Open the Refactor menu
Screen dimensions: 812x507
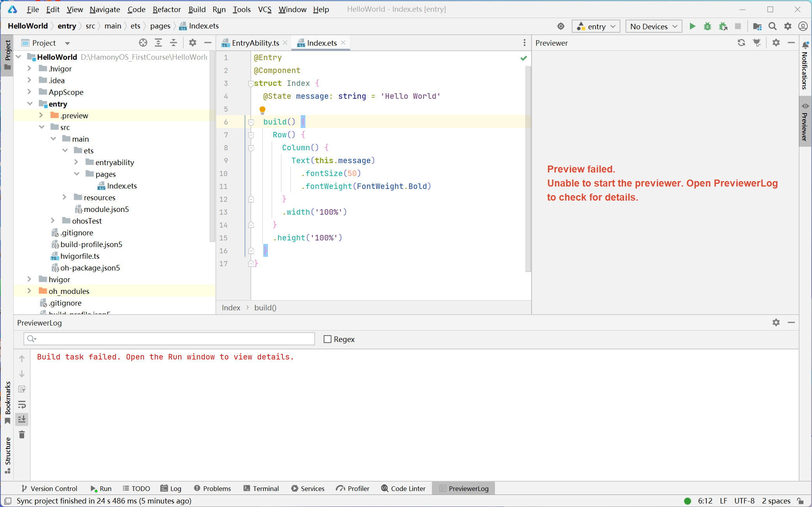167,9
